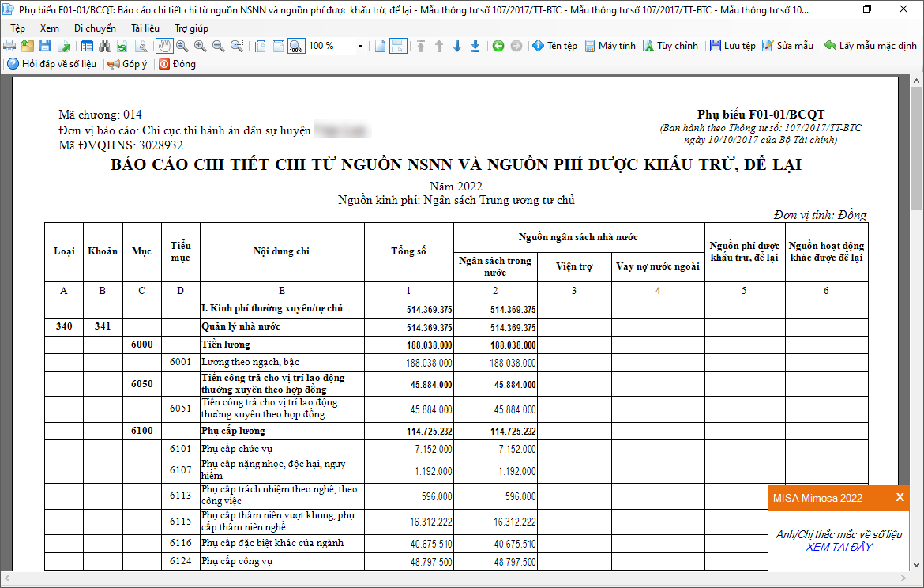The height and width of the screenshot is (588, 924).
Task: Click the green Back navigation arrow
Action: (498, 46)
